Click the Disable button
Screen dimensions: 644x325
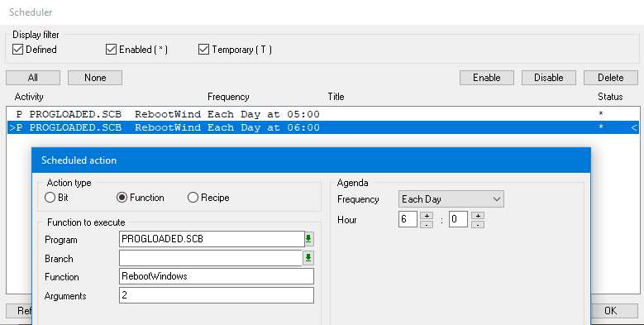[x=549, y=78]
